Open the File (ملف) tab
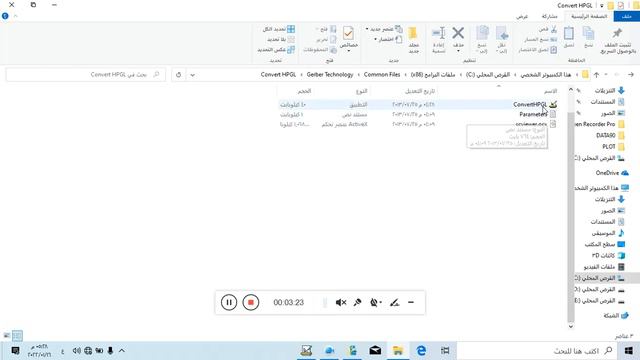 pos(627,16)
